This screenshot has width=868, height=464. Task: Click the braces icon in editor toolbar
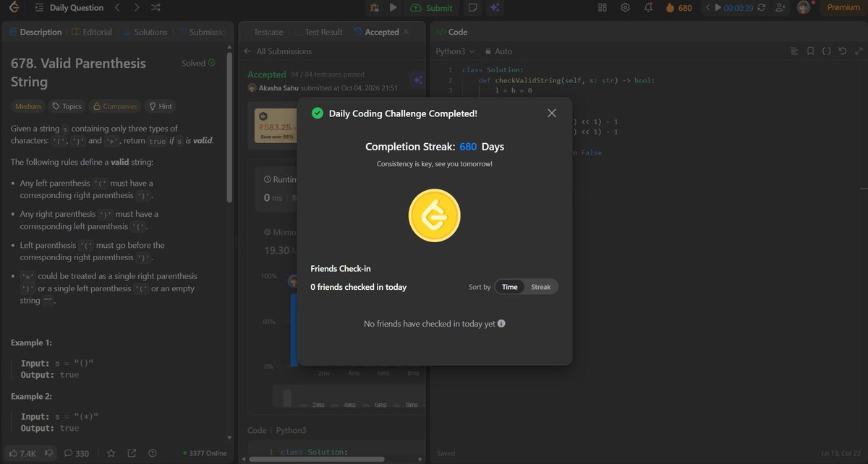(x=826, y=51)
